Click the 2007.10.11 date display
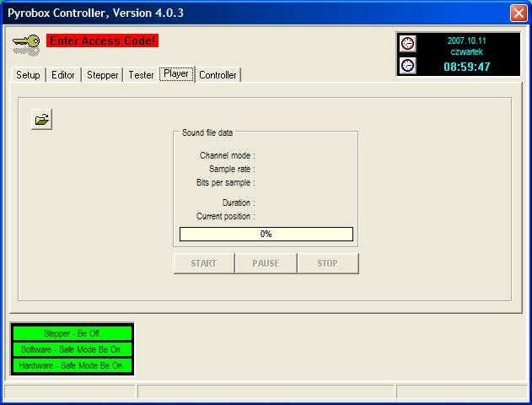The width and height of the screenshot is (532, 405). click(x=467, y=40)
